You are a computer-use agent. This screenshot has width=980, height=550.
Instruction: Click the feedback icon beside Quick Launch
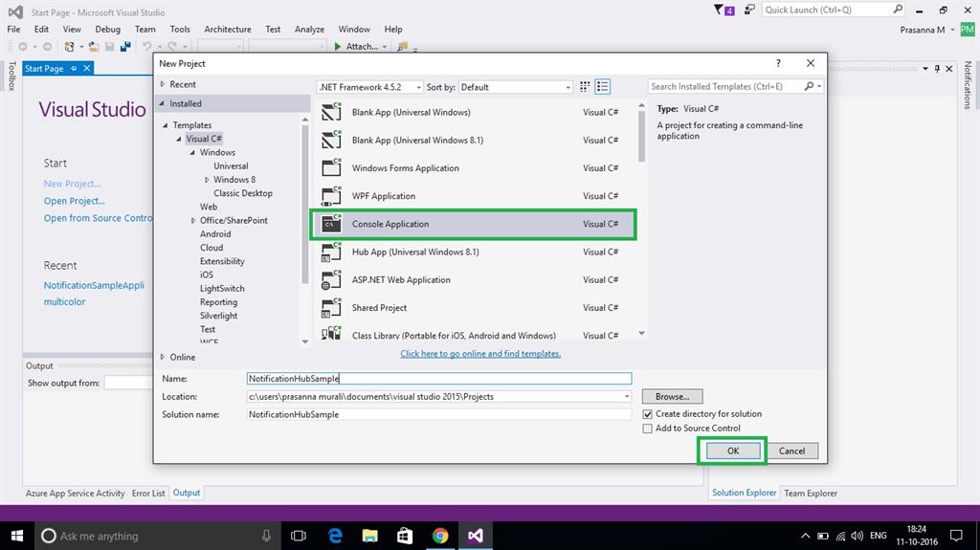(748, 10)
